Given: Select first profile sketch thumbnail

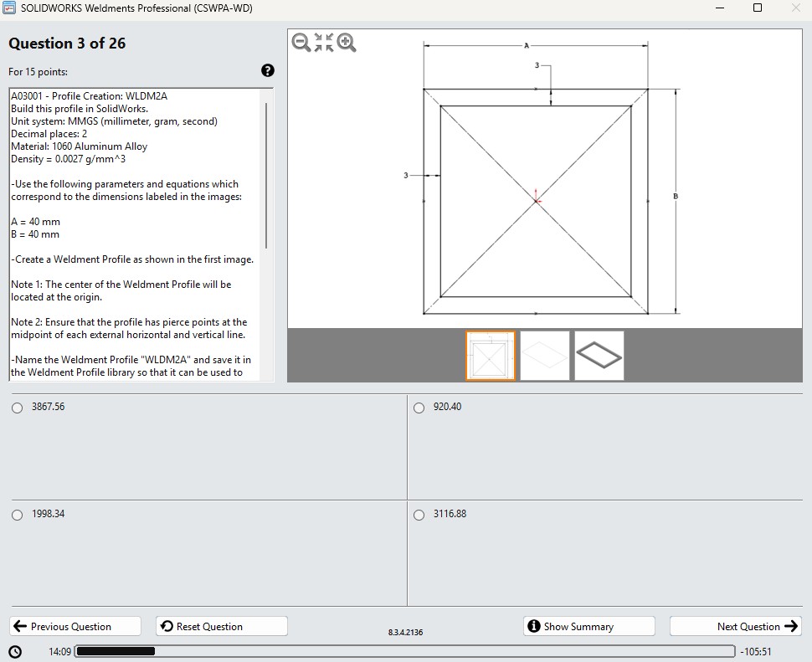Looking at the screenshot, I should (x=491, y=356).
